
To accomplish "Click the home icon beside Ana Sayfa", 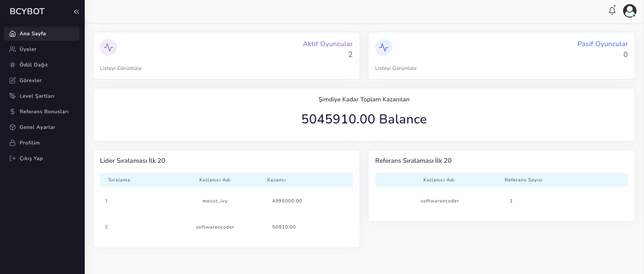I will [x=13, y=34].
